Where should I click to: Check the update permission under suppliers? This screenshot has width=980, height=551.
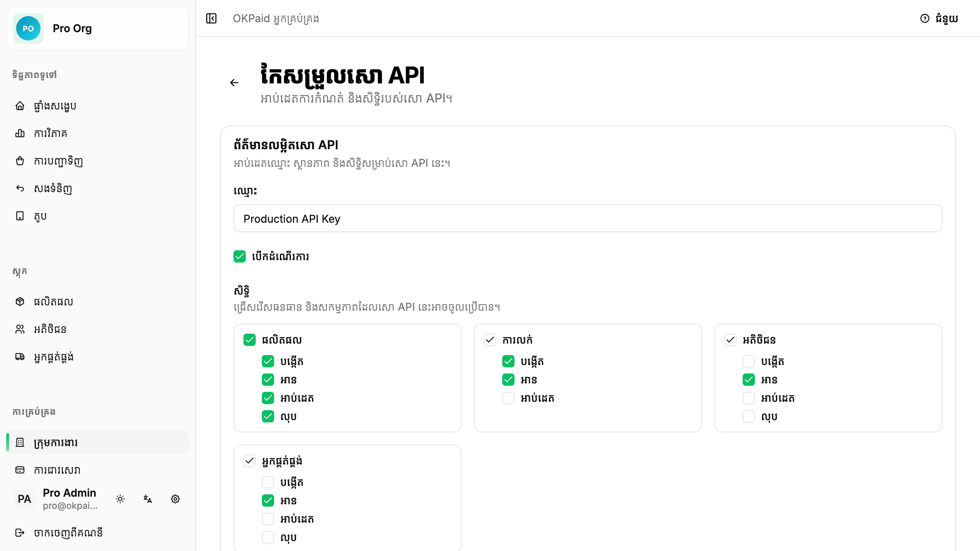click(x=268, y=519)
